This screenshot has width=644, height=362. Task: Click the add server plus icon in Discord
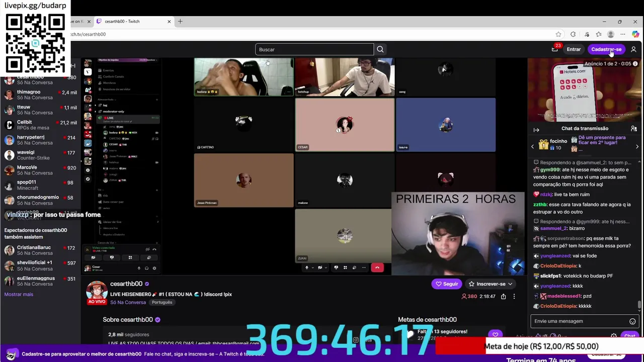88,170
